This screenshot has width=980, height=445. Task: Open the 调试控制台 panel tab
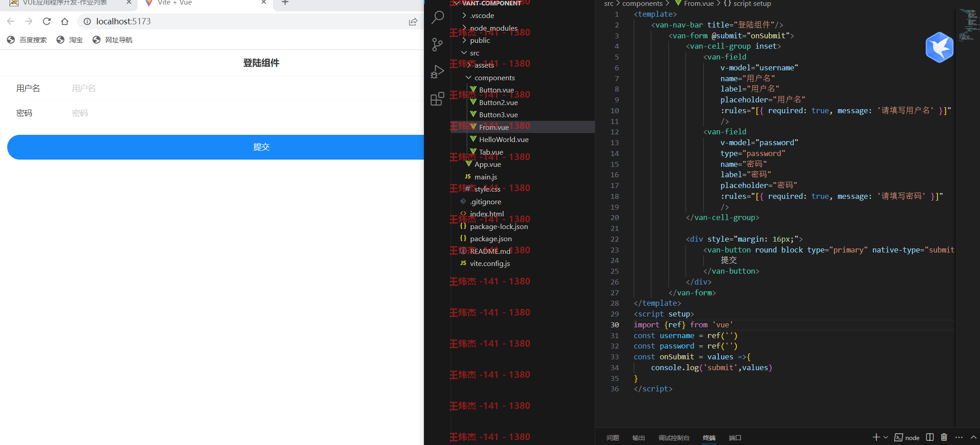(x=674, y=438)
